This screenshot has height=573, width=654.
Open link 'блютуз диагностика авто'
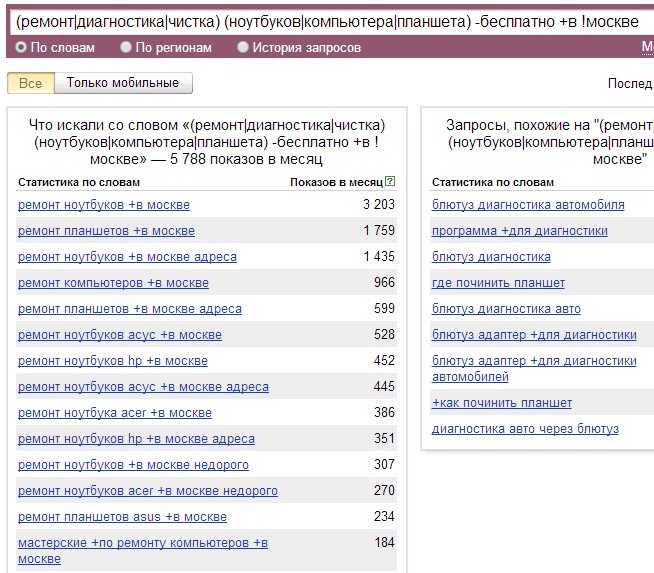point(506,309)
